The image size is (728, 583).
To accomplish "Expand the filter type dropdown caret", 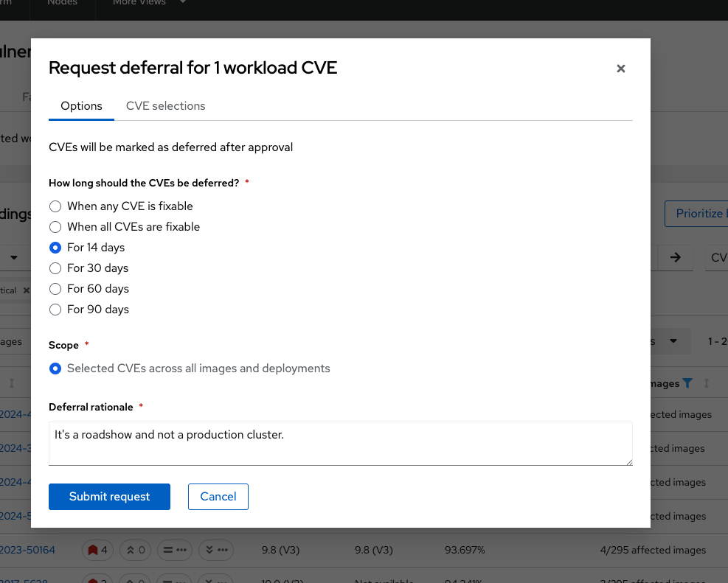I will 14,257.
